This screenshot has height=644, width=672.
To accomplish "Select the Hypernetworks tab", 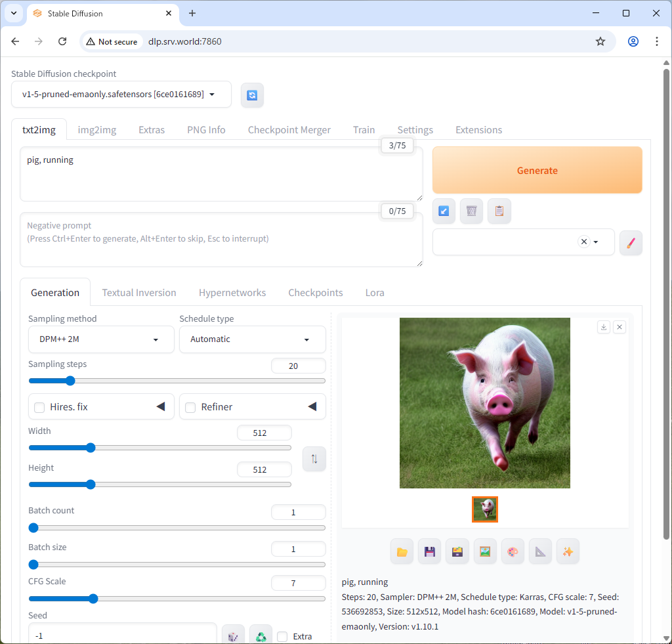I will pos(232,293).
